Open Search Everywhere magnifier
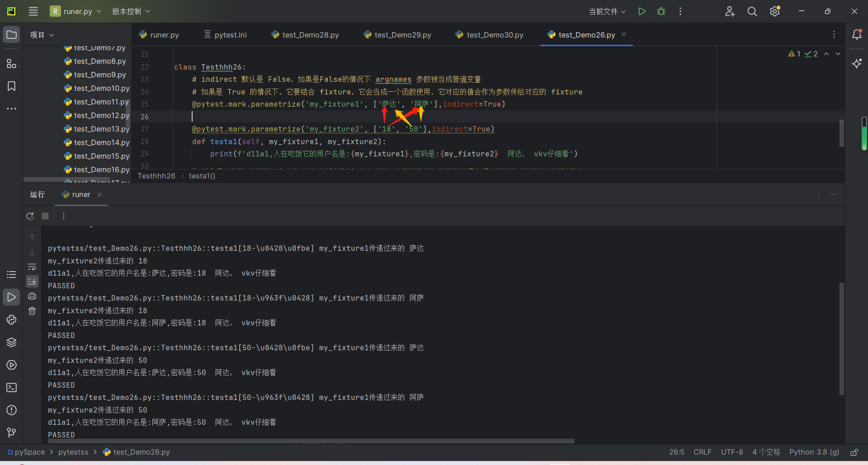Viewport: 868px width, 465px height. [x=752, y=11]
